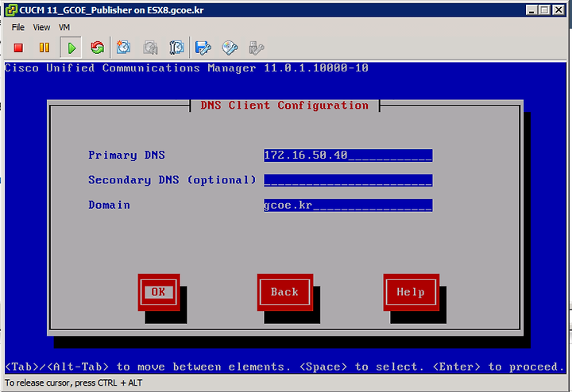Suspend the VM with the pause icon
Image resolution: width=572 pixels, height=392 pixels.
click(44, 48)
